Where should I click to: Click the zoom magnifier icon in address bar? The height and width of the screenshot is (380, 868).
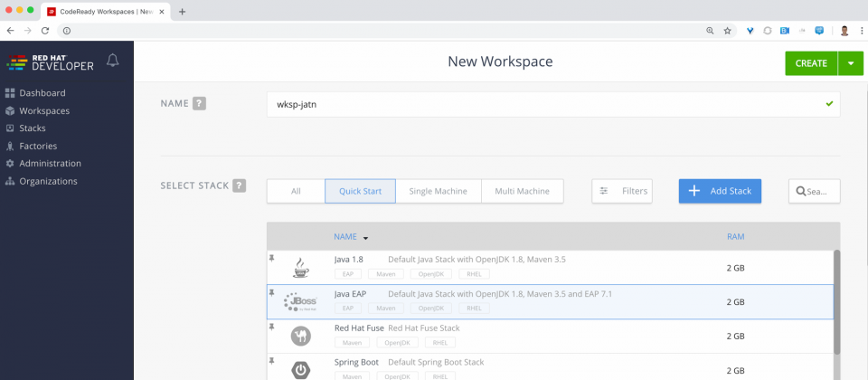(x=710, y=31)
